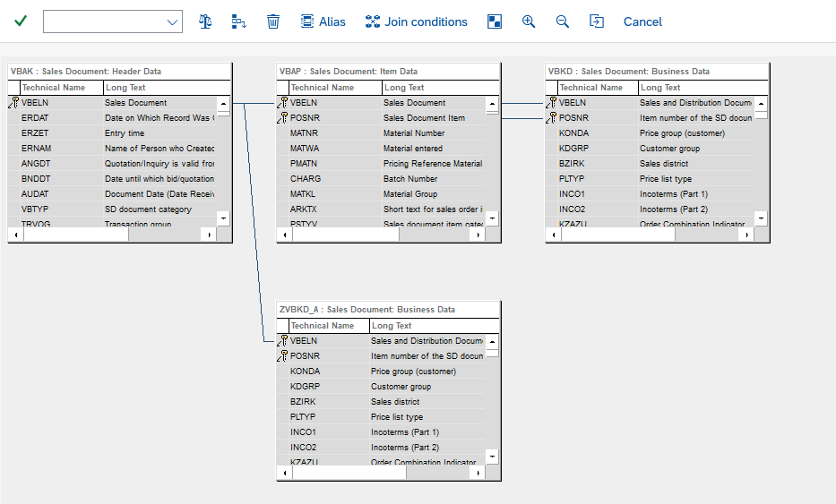Click the Alias button
This screenshot has height=504, width=836.
(323, 21)
